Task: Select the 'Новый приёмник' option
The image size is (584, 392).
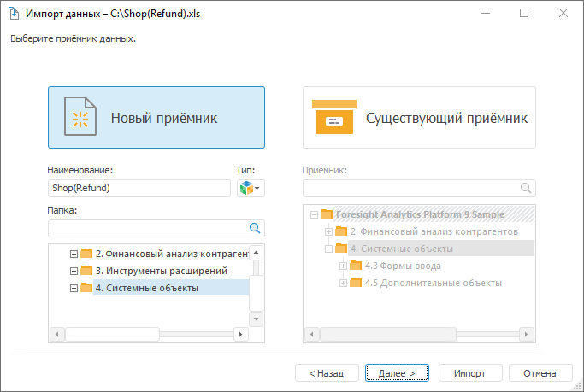Action: tap(156, 118)
